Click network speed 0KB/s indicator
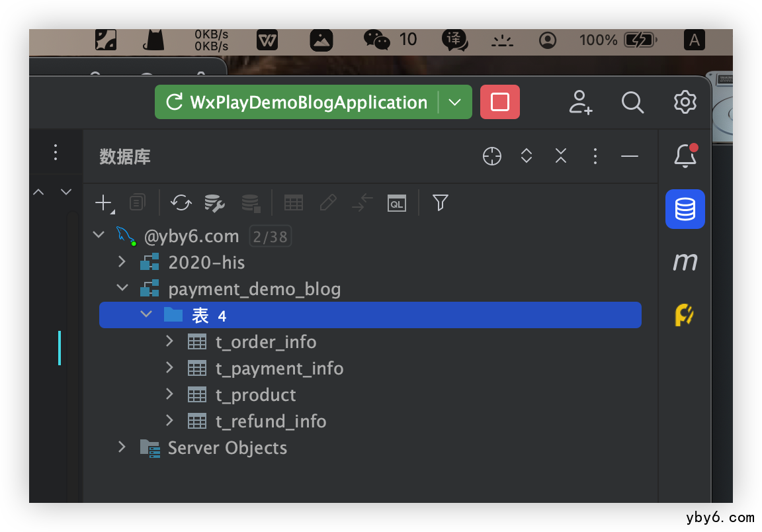The width and height of the screenshot is (762, 532). click(x=212, y=40)
